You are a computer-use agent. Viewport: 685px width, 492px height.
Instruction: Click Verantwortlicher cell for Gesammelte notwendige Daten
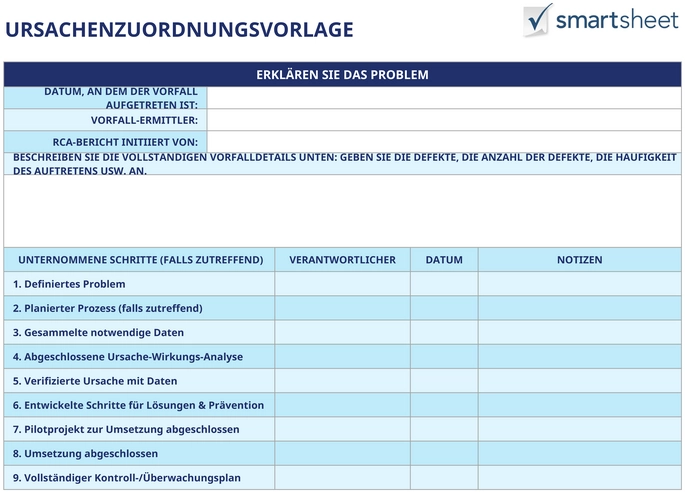point(342,333)
